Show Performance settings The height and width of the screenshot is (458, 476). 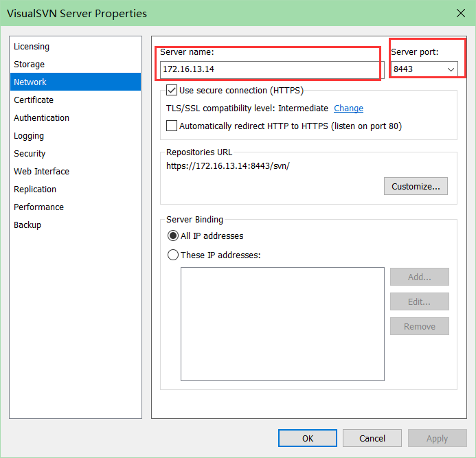76,207
